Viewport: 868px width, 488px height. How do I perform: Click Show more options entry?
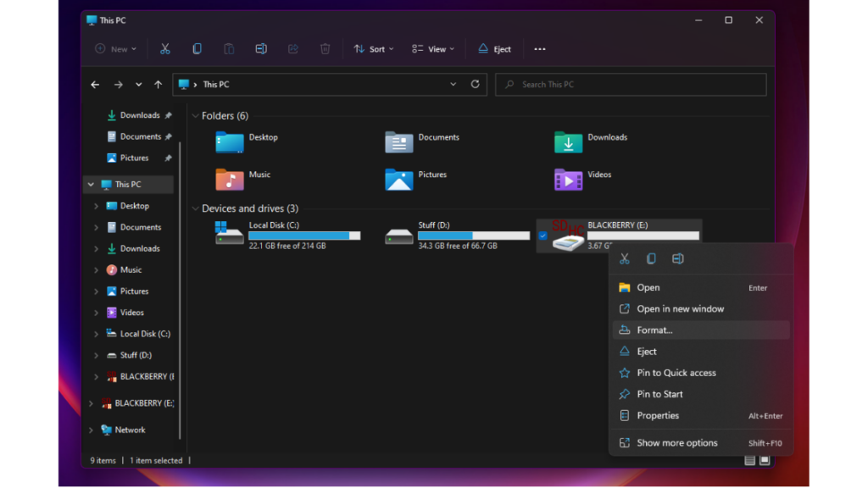[676, 442]
